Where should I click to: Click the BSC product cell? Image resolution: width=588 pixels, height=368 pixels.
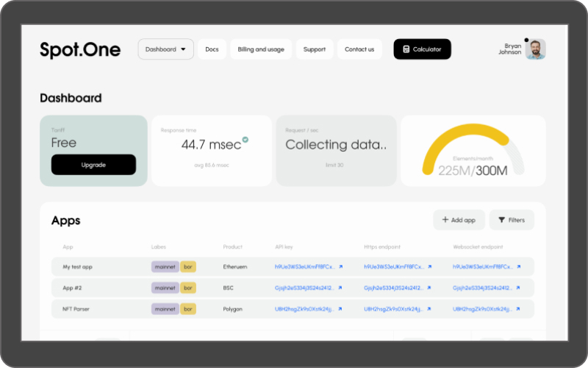coord(228,288)
